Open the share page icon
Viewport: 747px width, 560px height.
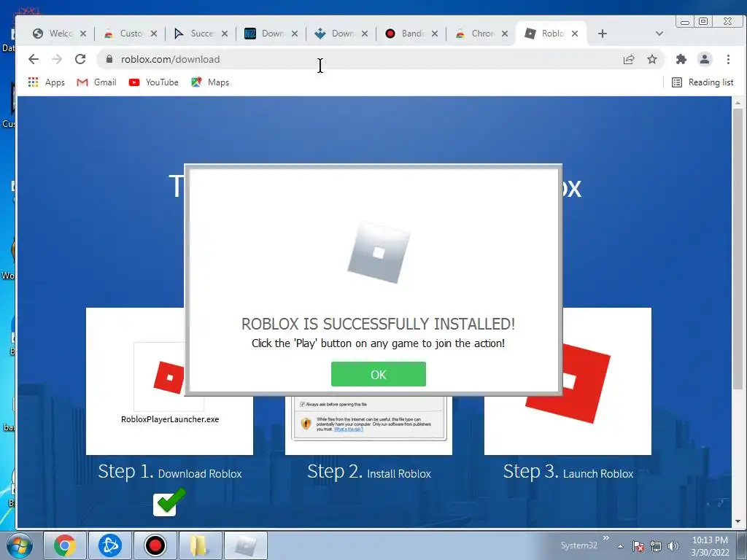click(629, 59)
